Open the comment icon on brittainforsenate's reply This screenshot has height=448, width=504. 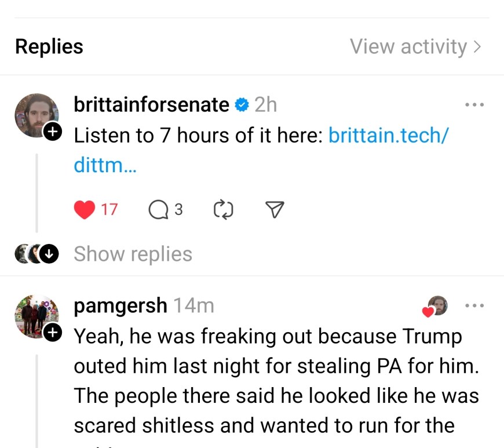tap(157, 209)
